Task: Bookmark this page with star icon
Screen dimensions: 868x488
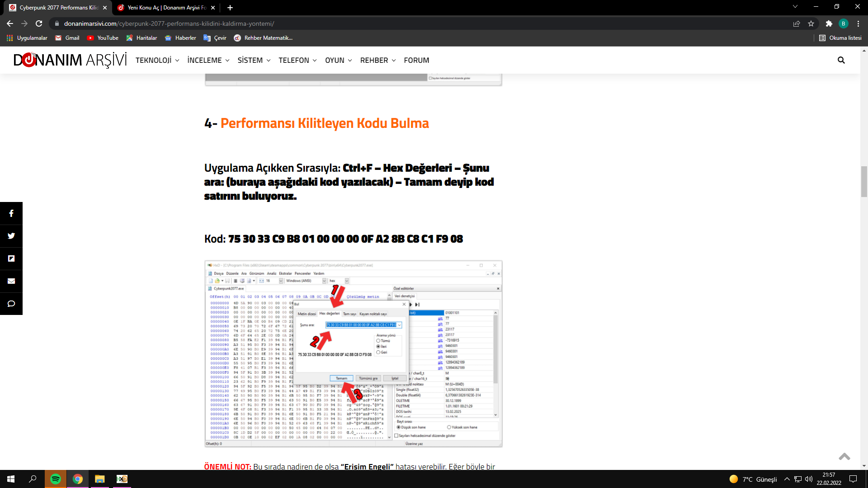Action: point(811,23)
